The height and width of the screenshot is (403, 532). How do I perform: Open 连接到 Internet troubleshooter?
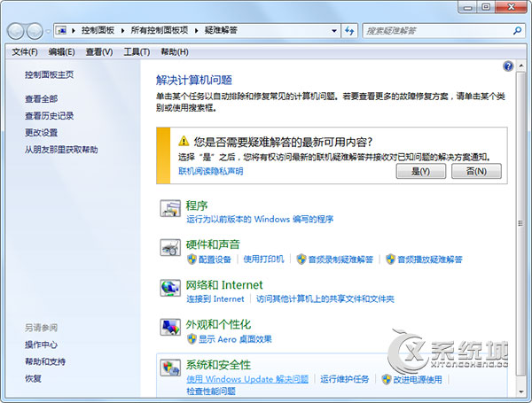click(x=215, y=299)
